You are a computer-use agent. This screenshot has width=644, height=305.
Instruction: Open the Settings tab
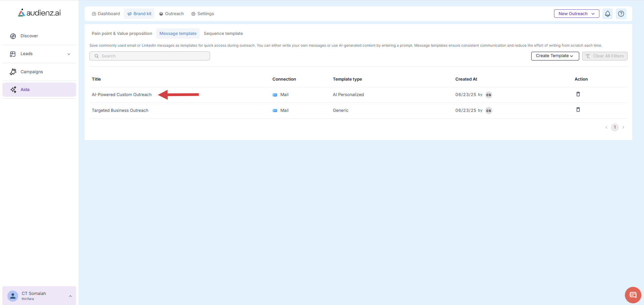point(203,14)
